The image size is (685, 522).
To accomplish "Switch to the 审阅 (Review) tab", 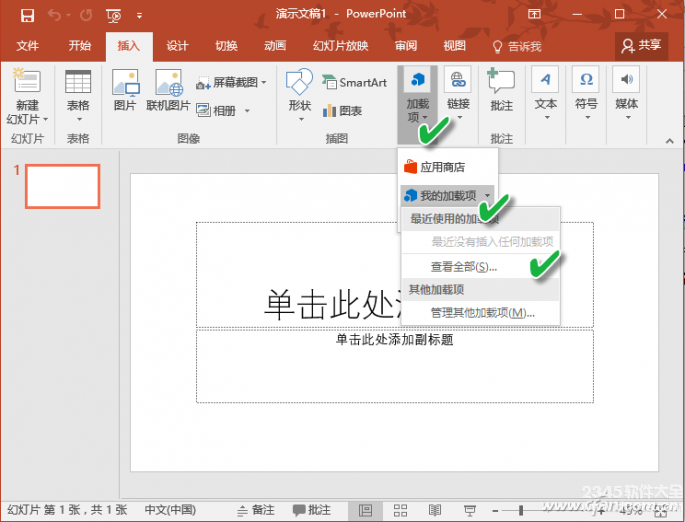I will click(406, 46).
